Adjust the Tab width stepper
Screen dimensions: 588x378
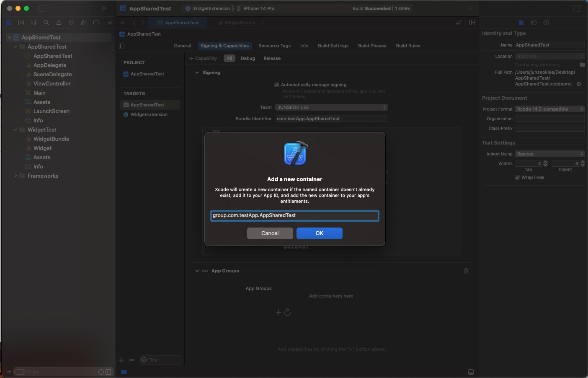(545, 163)
